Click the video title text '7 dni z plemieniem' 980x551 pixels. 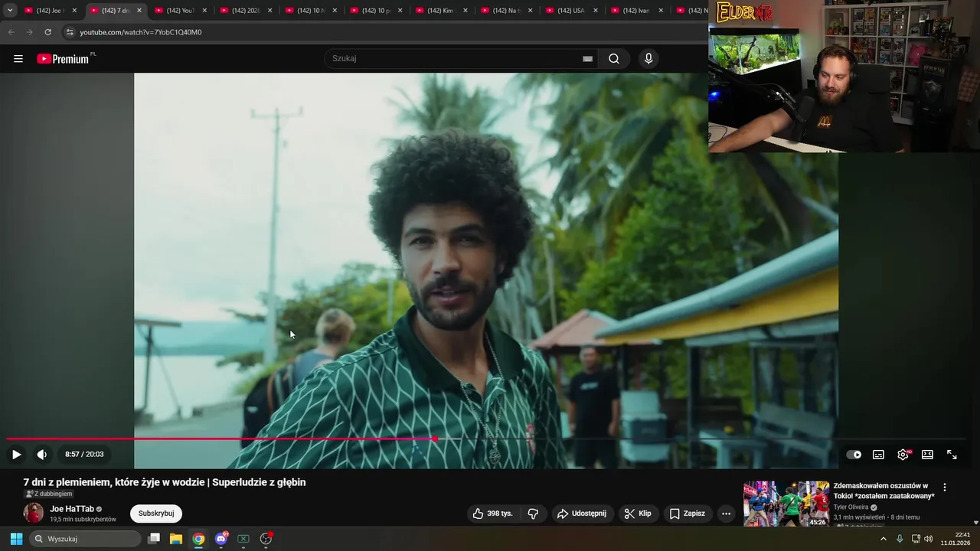[67, 482]
